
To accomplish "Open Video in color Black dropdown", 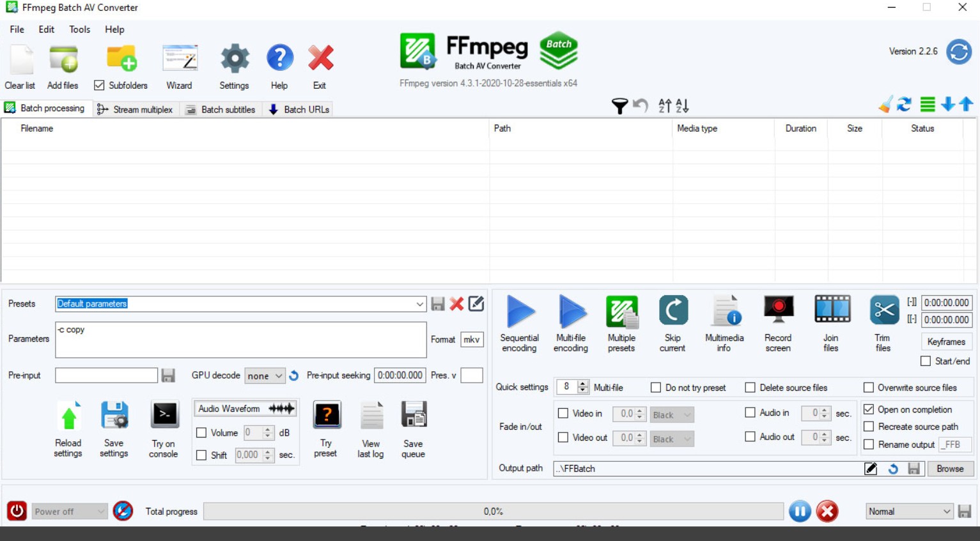I will click(x=672, y=415).
